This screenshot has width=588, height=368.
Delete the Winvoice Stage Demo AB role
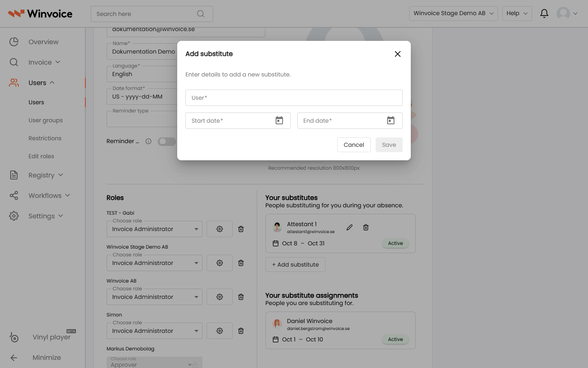241,263
